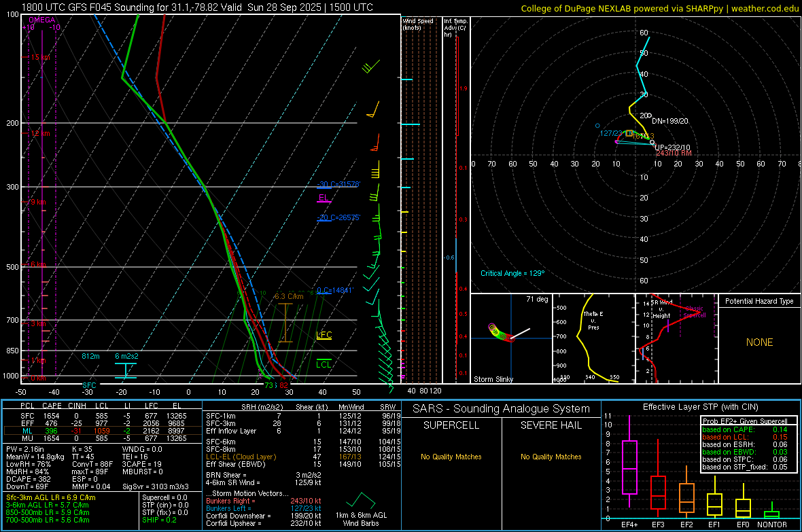Click the 0 C=14841' freezing level label
This screenshot has width=802, height=532.
click(335, 290)
